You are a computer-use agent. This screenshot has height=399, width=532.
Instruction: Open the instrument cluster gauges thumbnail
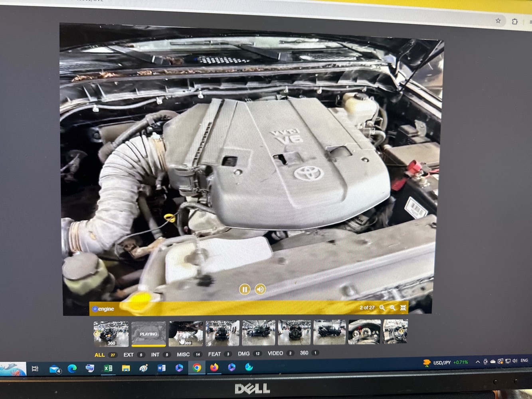click(x=364, y=332)
